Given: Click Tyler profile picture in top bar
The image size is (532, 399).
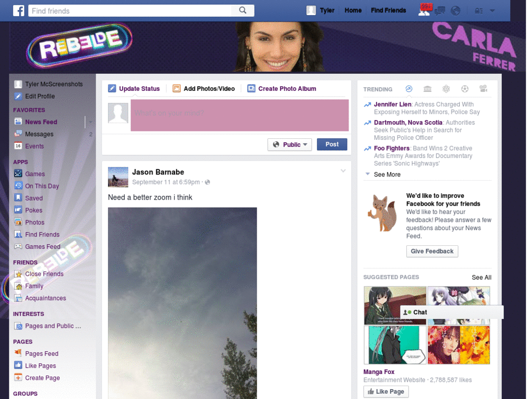Looking at the screenshot, I should coord(311,10).
